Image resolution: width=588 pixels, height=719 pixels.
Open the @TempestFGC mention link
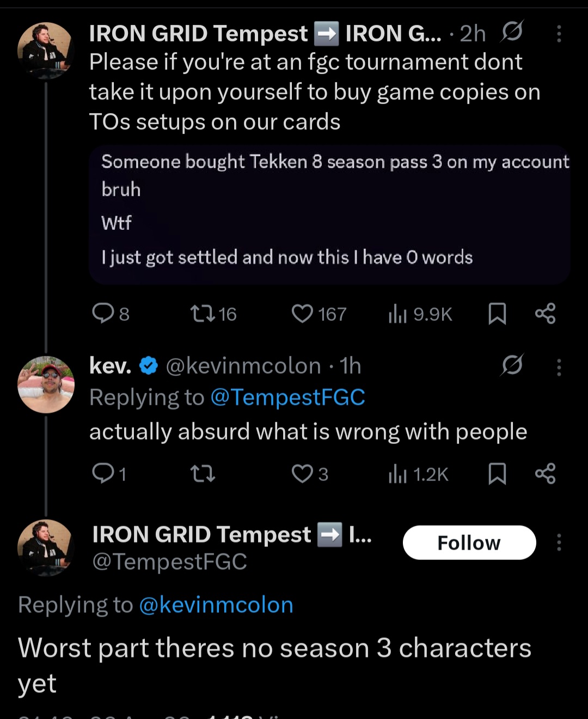(287, 397)
